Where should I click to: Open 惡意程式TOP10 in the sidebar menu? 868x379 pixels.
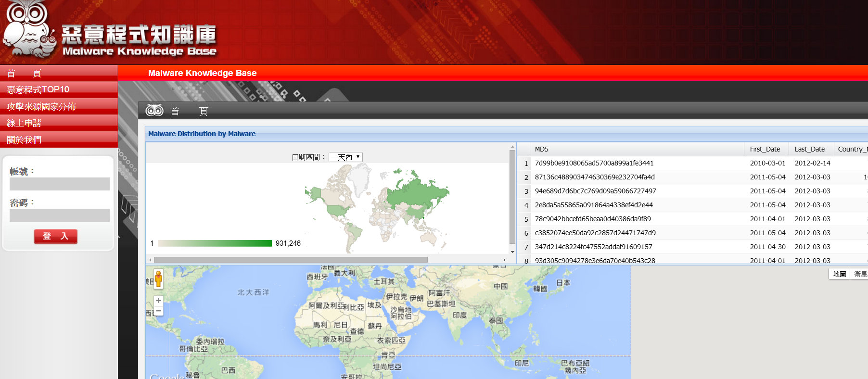tap(38, 89)
